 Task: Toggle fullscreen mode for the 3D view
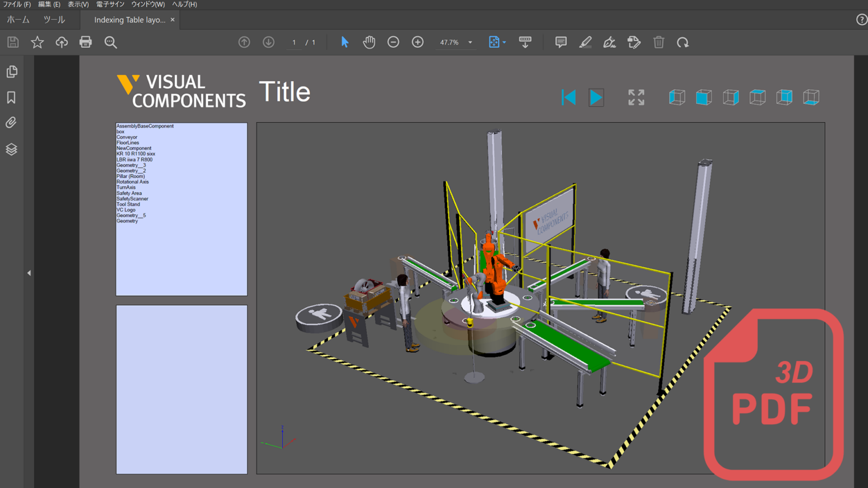click(636, 97)
